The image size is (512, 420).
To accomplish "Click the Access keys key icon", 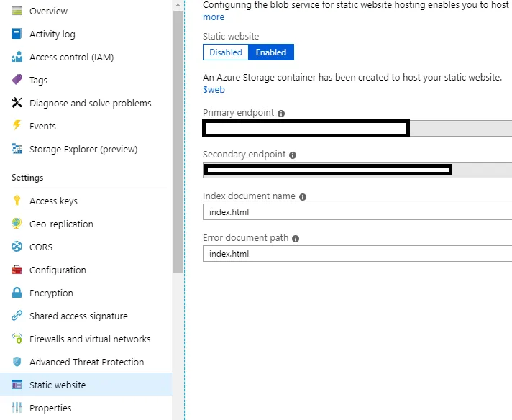I will tap(17, 201).
